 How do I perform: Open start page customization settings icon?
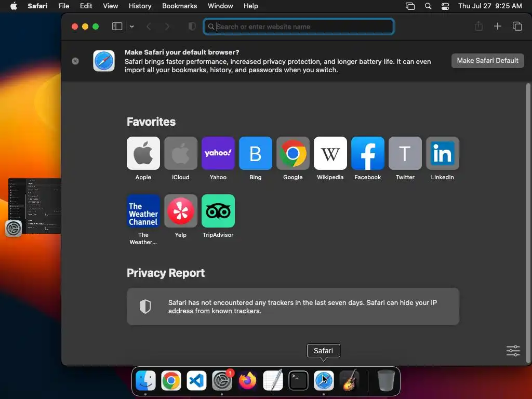(x=513, y=351)
